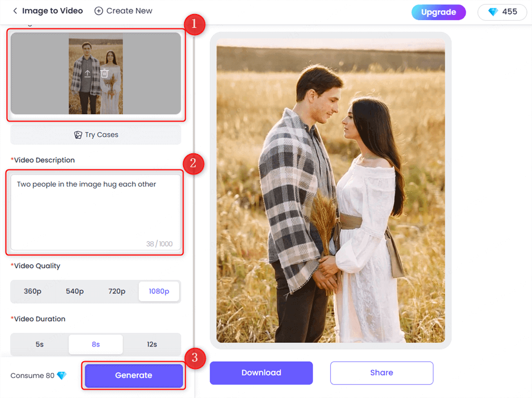Select the 5s video duration
Screen dimensions: 532x398
40,344
